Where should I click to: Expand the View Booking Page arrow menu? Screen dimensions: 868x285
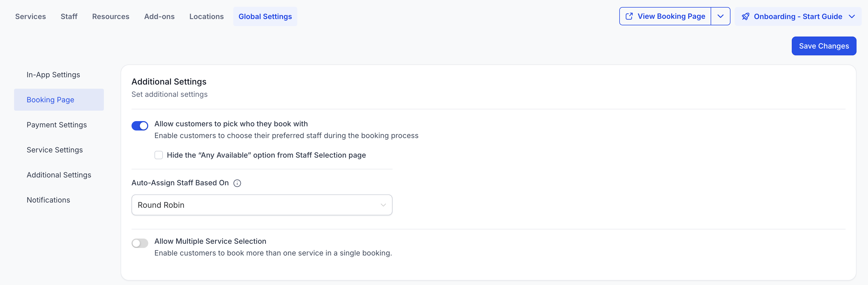coord(720,16)
